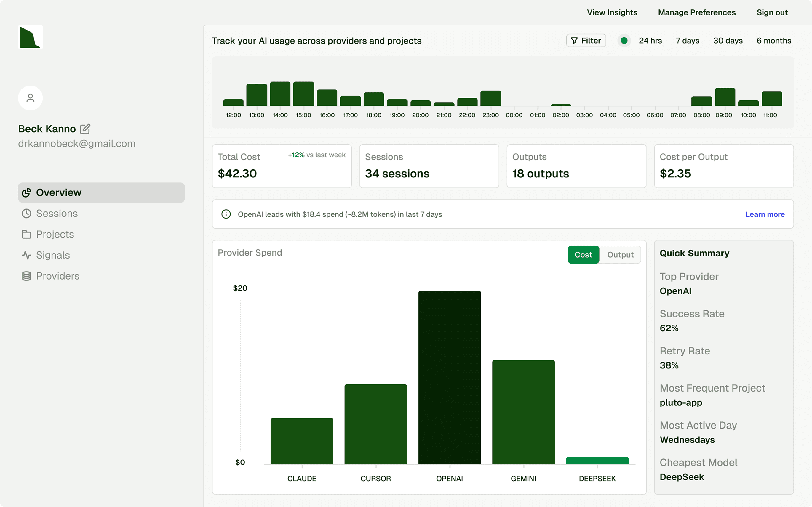The height and width of the screenshot is (507, 812).
Task: Click the 16:00 bar in usage timeline
Action: 327,97
